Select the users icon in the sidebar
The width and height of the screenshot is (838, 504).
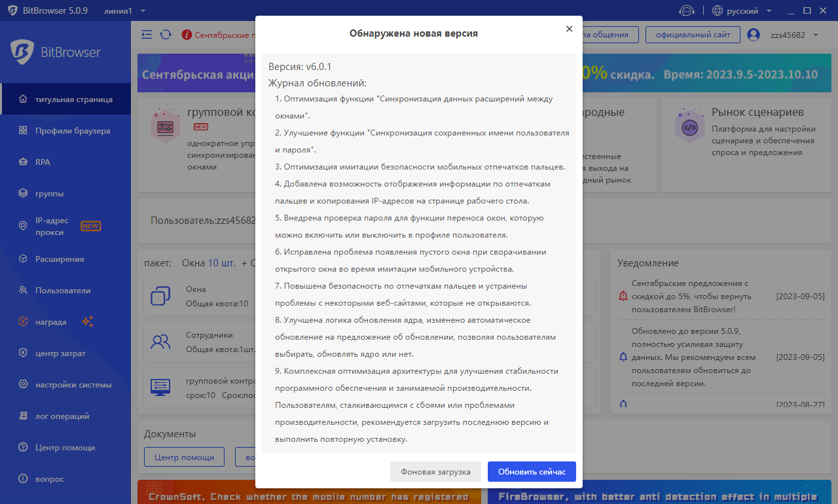click(x=23, y=291)
